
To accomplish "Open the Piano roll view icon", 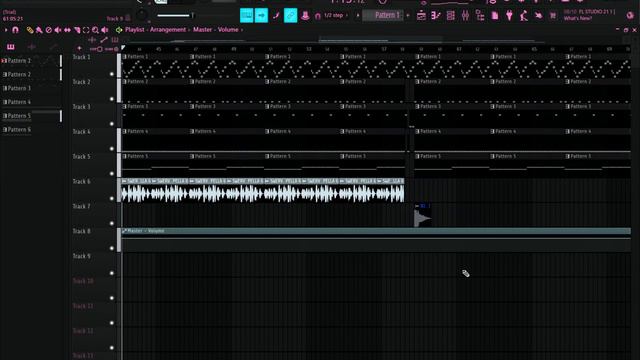I will click(436, 16).
